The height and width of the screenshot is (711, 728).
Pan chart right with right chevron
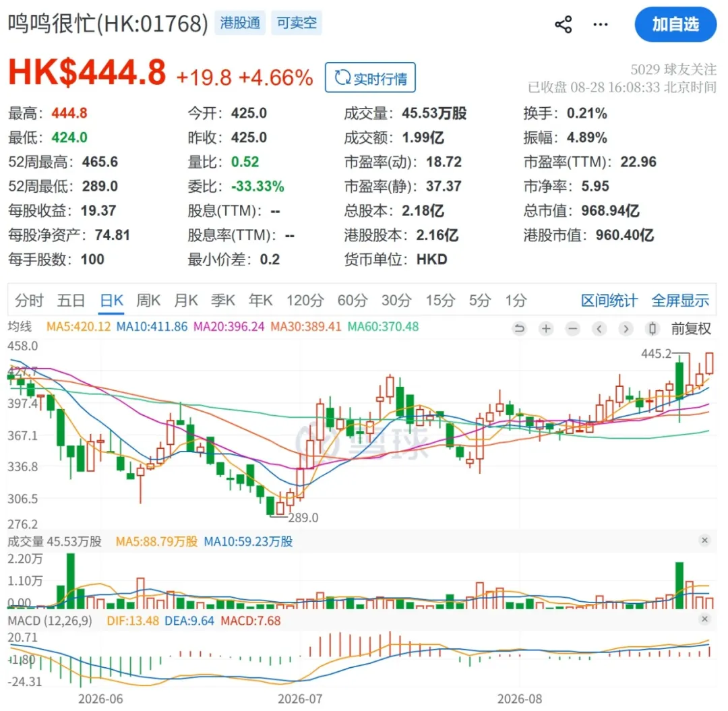point(626,329)
